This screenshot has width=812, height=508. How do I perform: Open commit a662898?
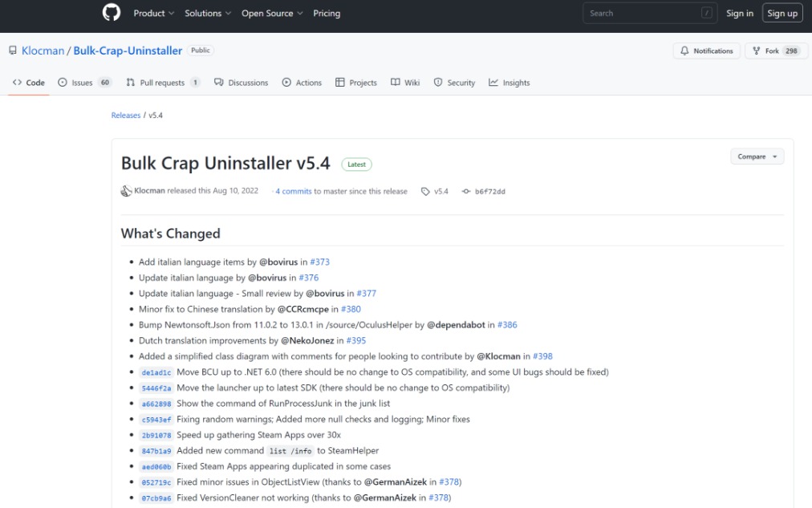click(156, 404)
